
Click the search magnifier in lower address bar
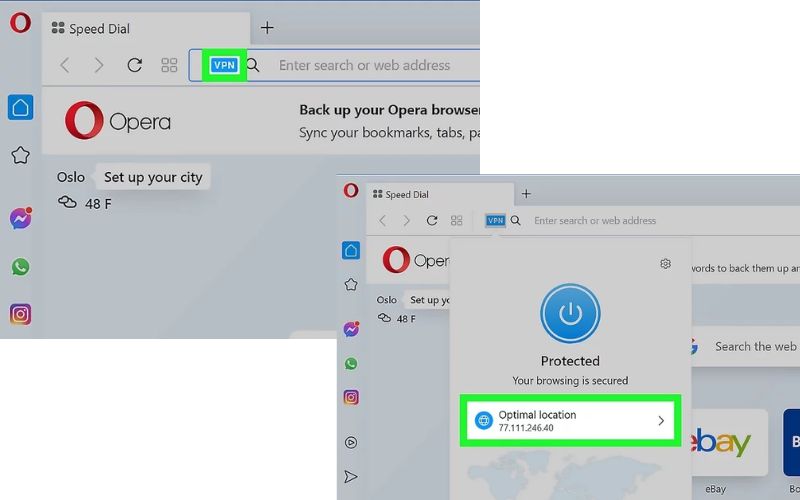point(516,220)
